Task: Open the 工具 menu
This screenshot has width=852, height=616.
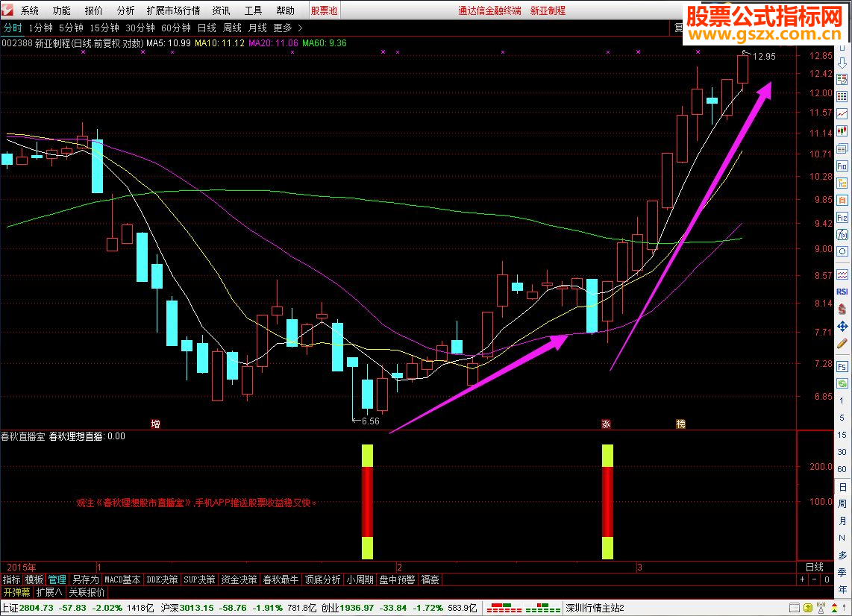Action: (253, 10)
